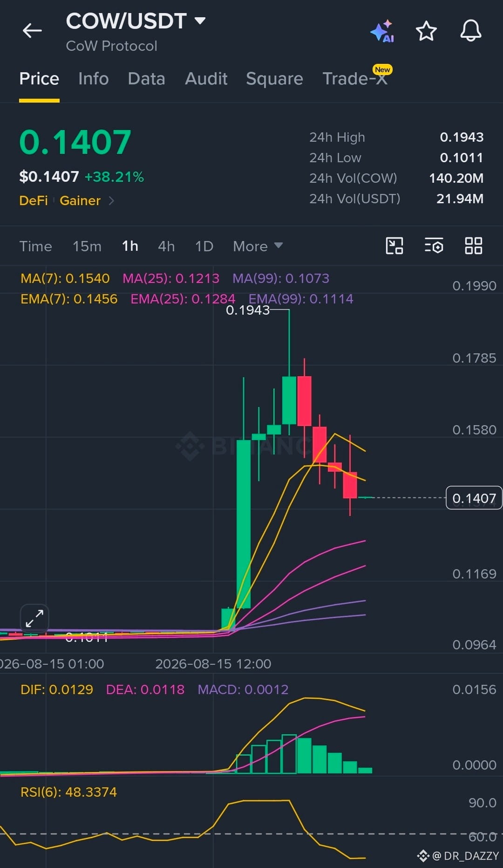The width and height of the screenshot is (503, 868).
Task: Click the MA(25): 0.1213 indicator label
Action: 171,278
